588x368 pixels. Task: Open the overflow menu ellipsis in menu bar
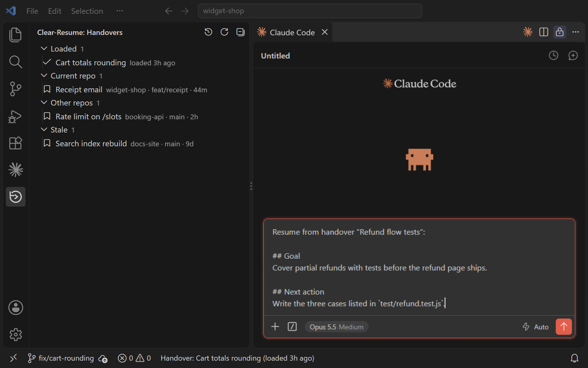click(x=119, y=11)
